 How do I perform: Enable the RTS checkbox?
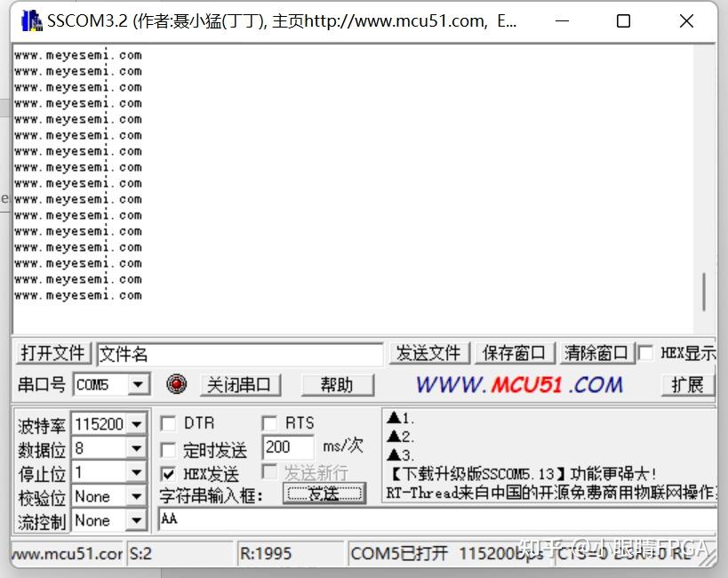coord(269,423)
